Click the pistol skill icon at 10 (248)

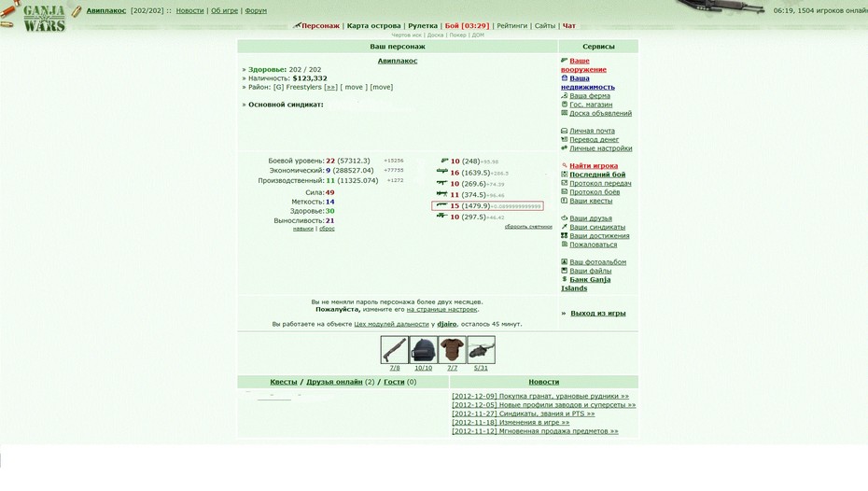coord(443,161)
